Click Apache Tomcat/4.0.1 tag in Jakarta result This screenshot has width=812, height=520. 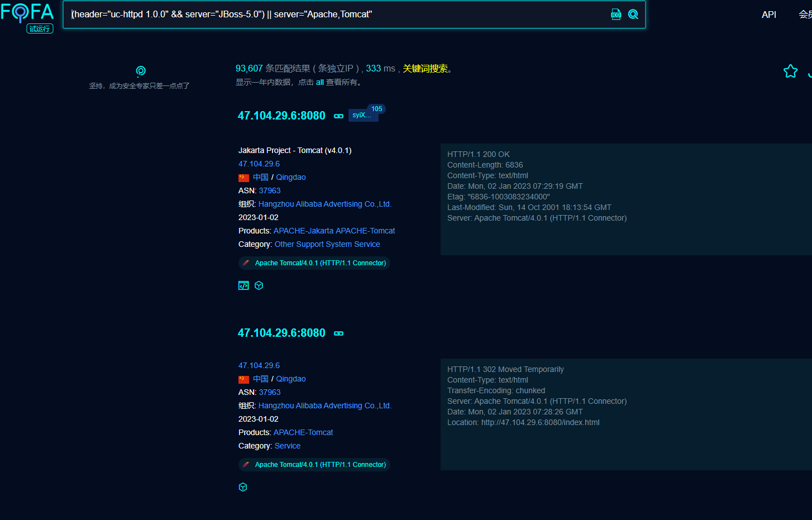point(314,263)
